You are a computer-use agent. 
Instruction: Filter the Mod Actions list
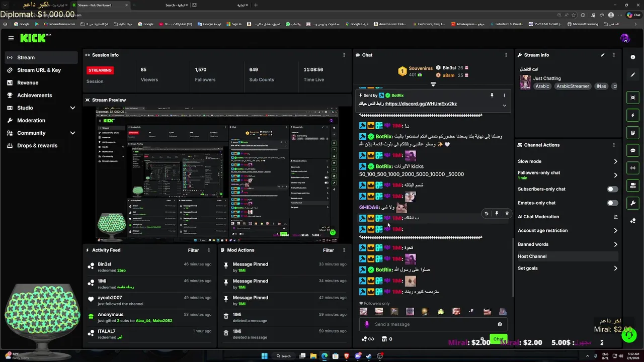329,250
